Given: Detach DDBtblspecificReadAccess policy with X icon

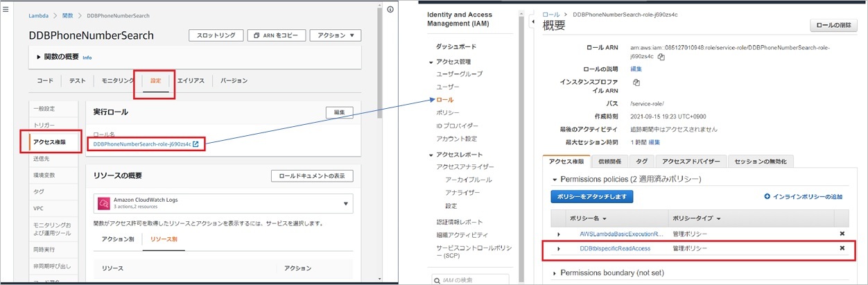Looking at the screenshot, I should pos(842,248).
